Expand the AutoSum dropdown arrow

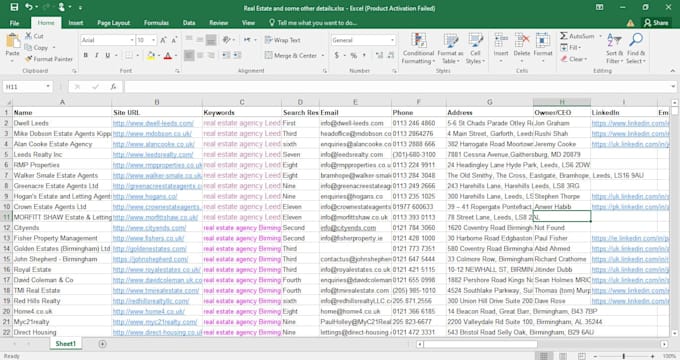[x=601, y=36]
